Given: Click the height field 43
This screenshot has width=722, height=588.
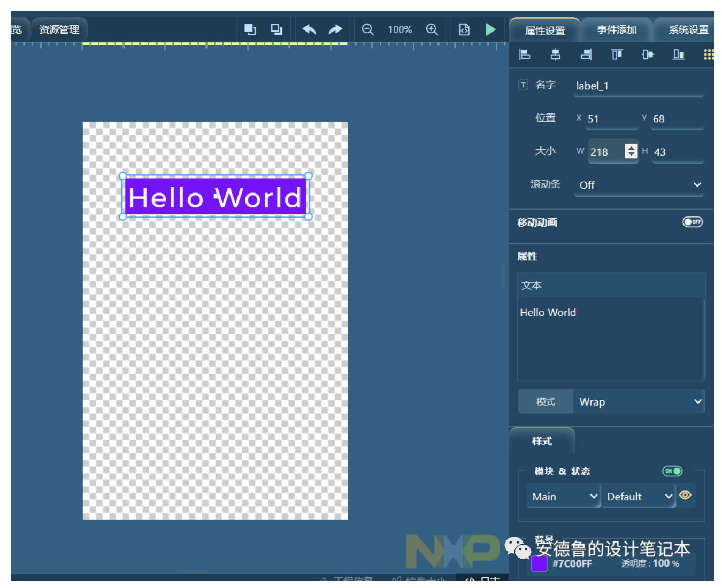Looking at the screenshot, I should pos(678,152).
